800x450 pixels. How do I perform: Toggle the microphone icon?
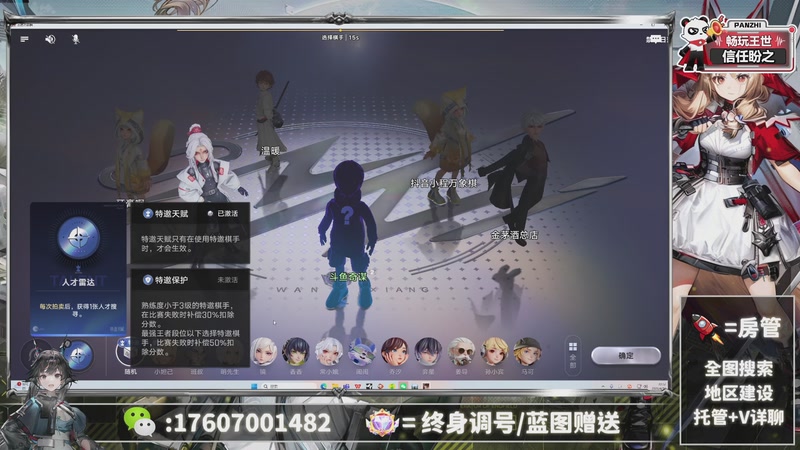pyautogui.click(x=73, y=39)
